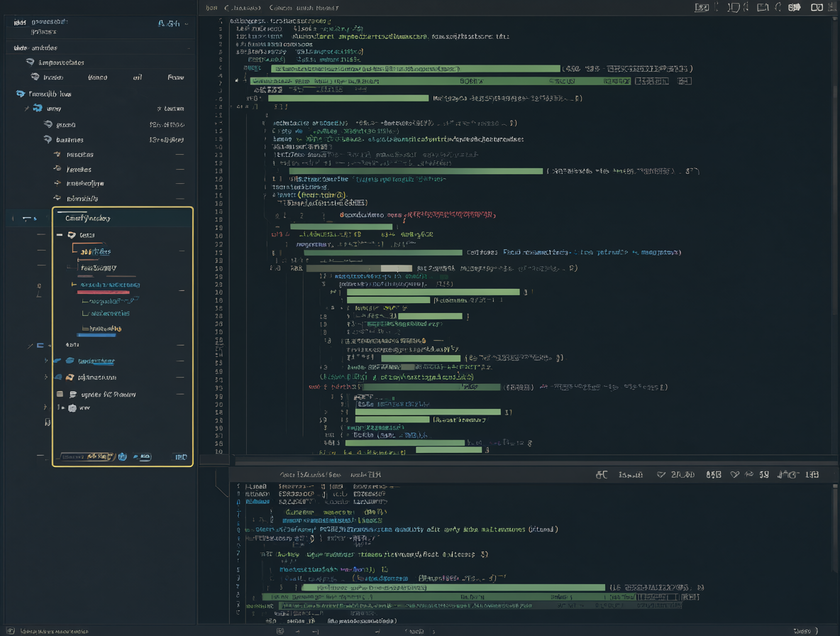Expand the gutter arrow beside the blue folder row
The image size is (840, 636).
click(x=47, y=361)
